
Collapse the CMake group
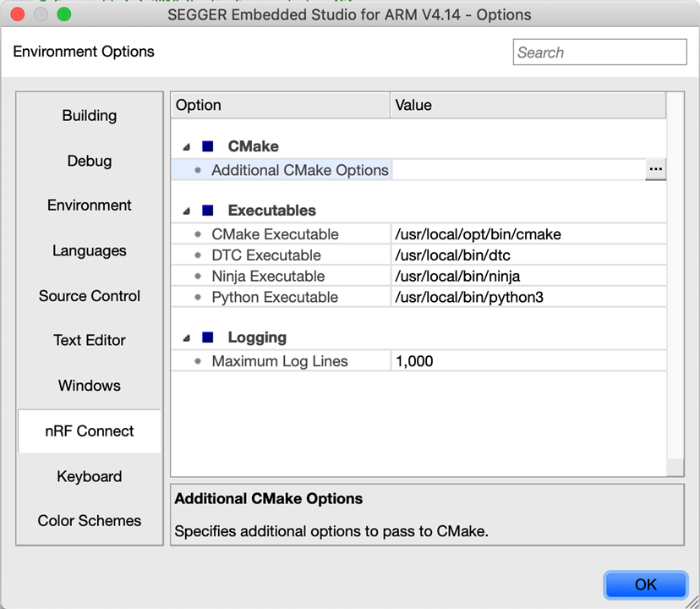(x=187, y=146)
